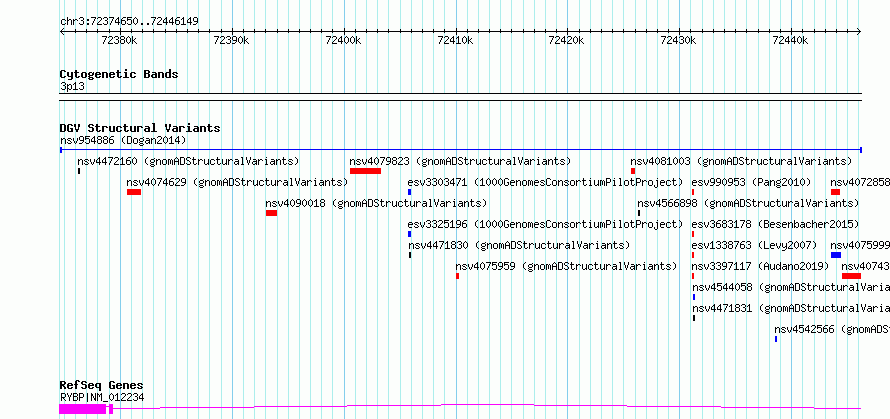This screenshot has height=419, width=890.
Task: Open the nsv4471831 variant label
Action: click(x=791, y=308)
